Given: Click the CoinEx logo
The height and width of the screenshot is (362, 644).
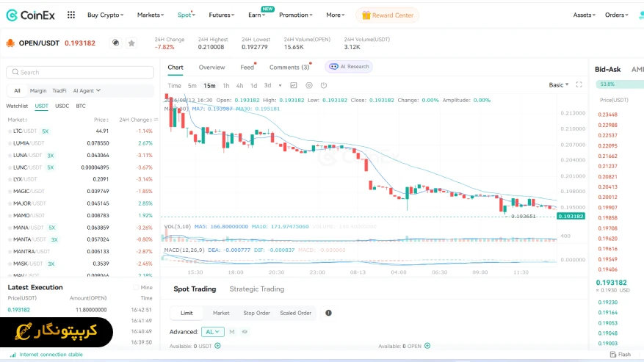Looking at the screenshot, I should 30,15.
